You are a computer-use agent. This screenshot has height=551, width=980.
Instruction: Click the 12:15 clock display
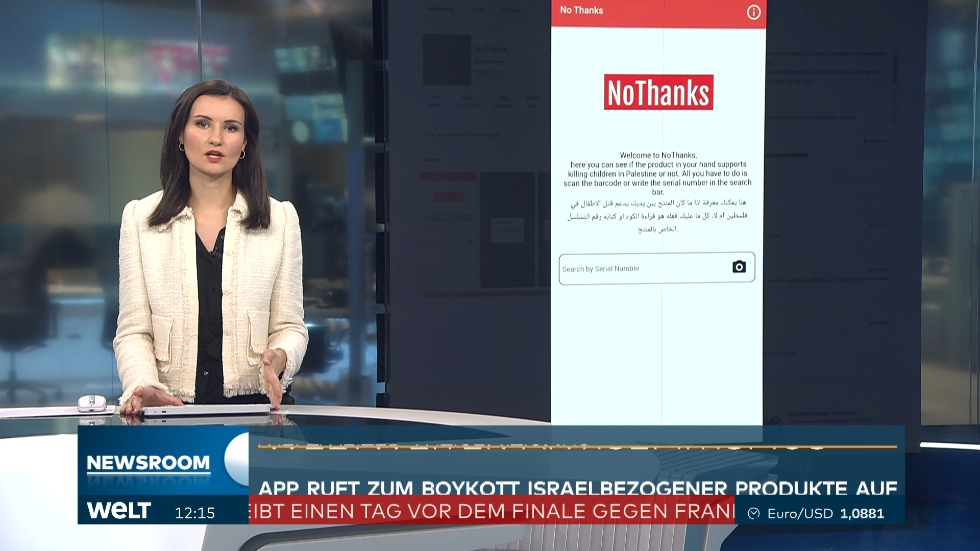click(x=195, y=513)
